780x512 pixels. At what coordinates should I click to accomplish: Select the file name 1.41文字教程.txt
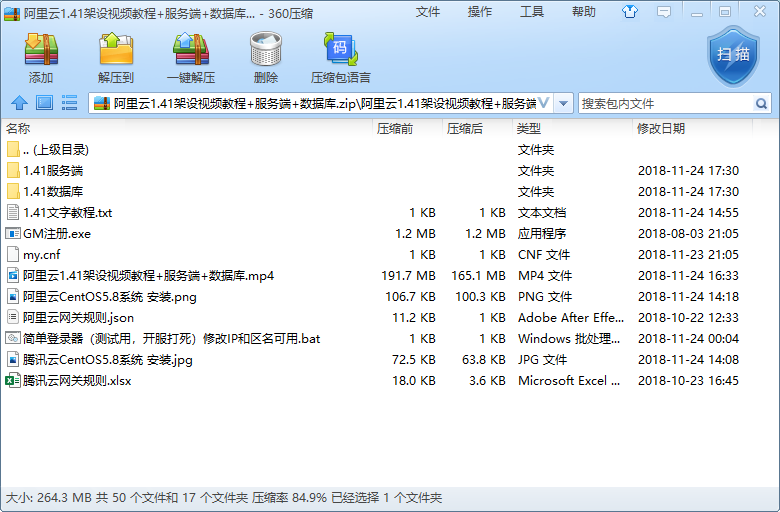(x=68, y=212)
